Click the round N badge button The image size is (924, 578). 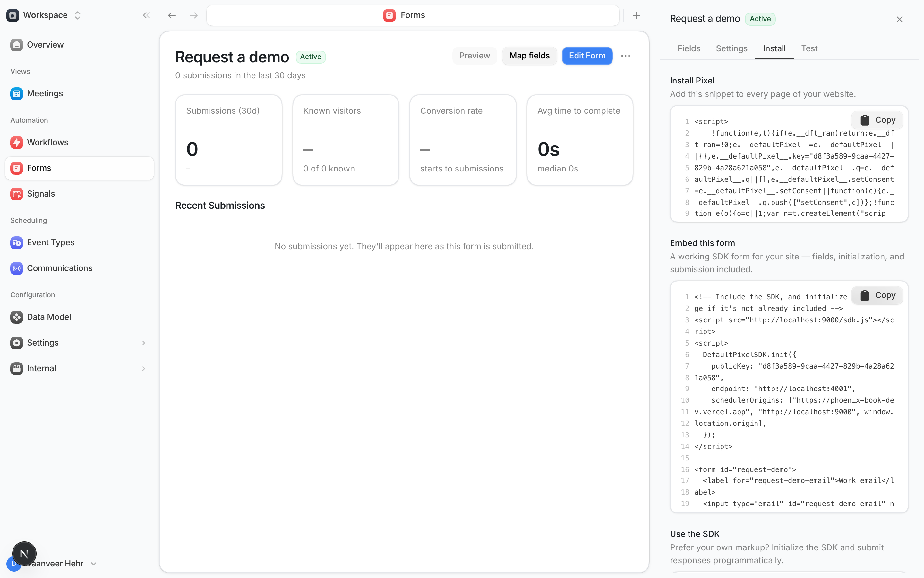pyautogui.click(x=24, y=554)
